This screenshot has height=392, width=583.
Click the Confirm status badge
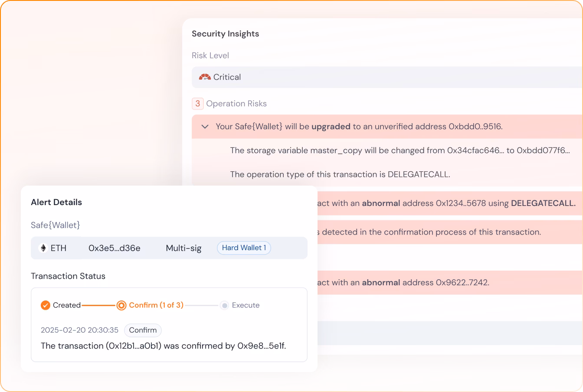click(x=143, y=330)
